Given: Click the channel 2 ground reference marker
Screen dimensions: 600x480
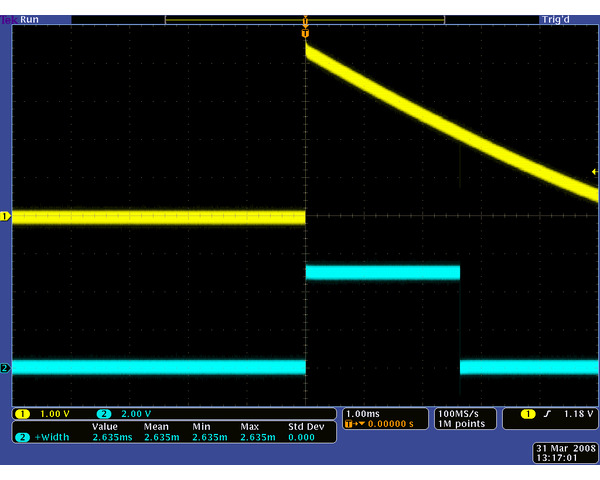Looking at the screenshot, I should (x=5, y=368).
